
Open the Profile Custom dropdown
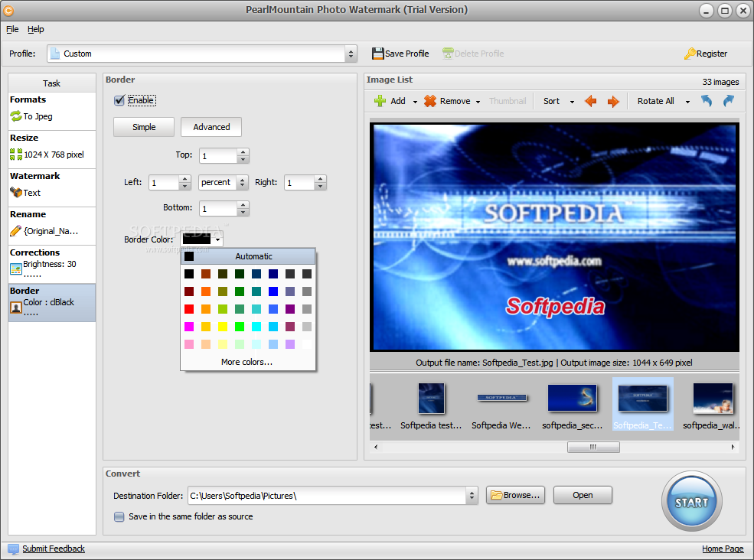tap(351, 54)
